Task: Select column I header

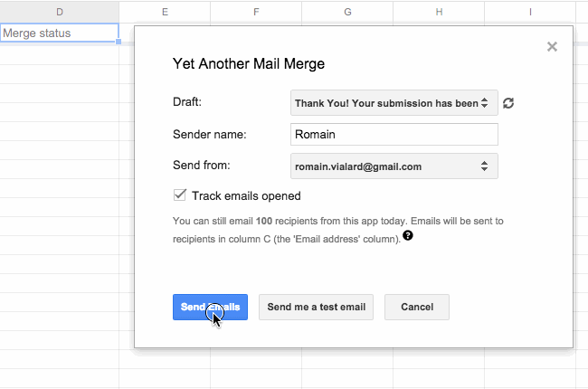Action: pos(530,12)
